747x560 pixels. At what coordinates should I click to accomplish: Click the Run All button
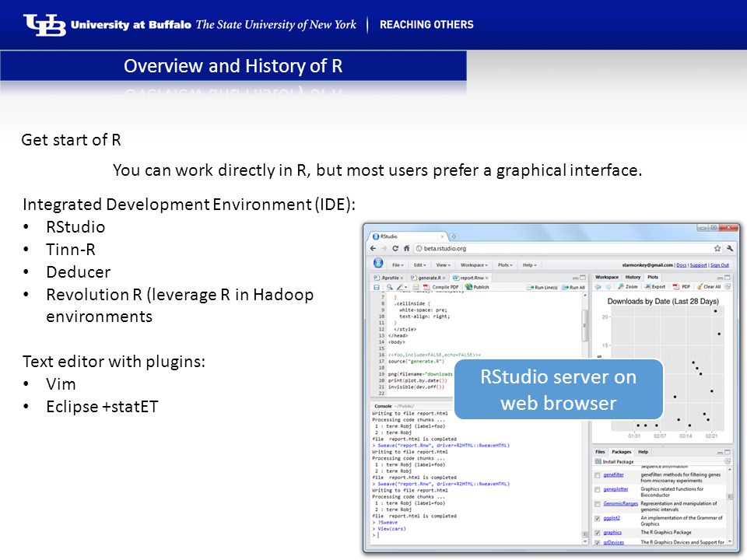pos(573,287)
